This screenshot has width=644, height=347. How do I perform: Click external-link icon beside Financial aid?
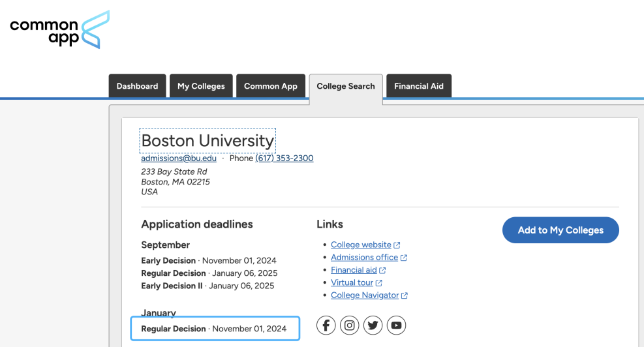(x=382, y=270)
